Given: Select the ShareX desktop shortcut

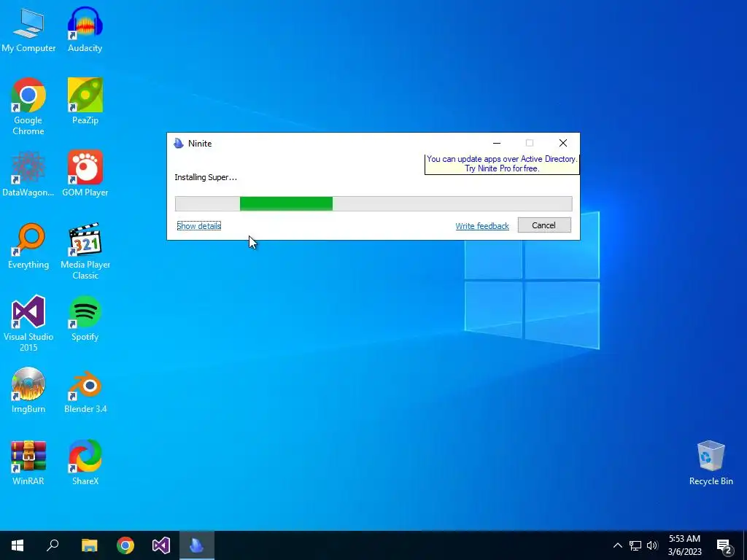Looking at the screenshot, I should 85,462.
